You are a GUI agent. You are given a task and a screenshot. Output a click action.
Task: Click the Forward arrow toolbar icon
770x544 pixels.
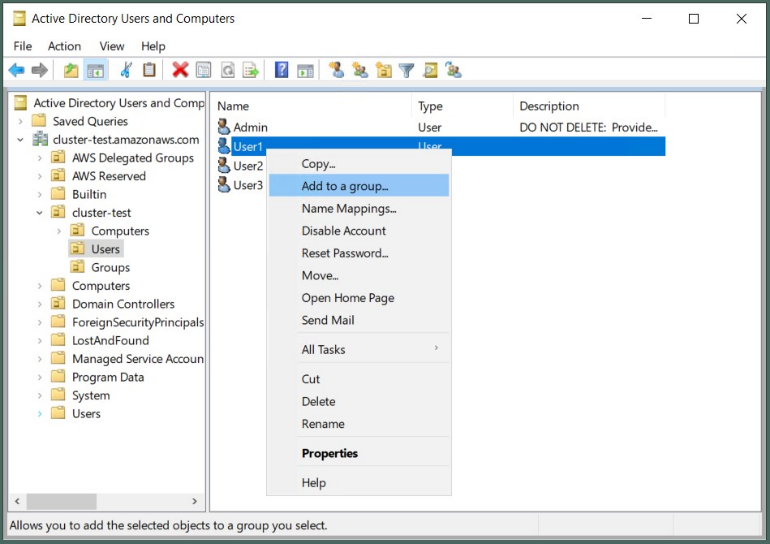coord(40,70)
